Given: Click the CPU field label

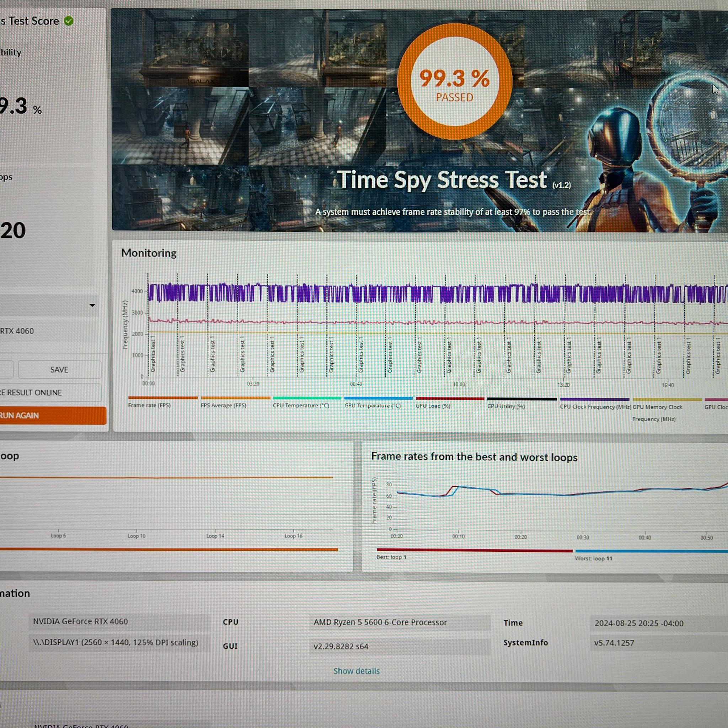Looking at the screenshot, I should (230, 622).
